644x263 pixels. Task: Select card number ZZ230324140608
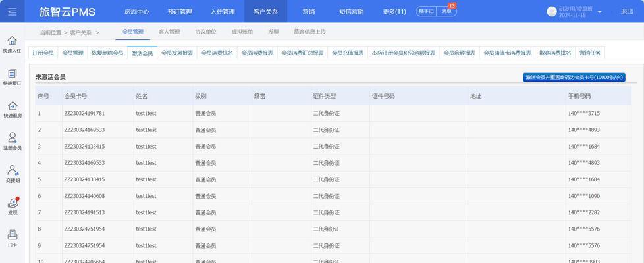coord(84,196)
